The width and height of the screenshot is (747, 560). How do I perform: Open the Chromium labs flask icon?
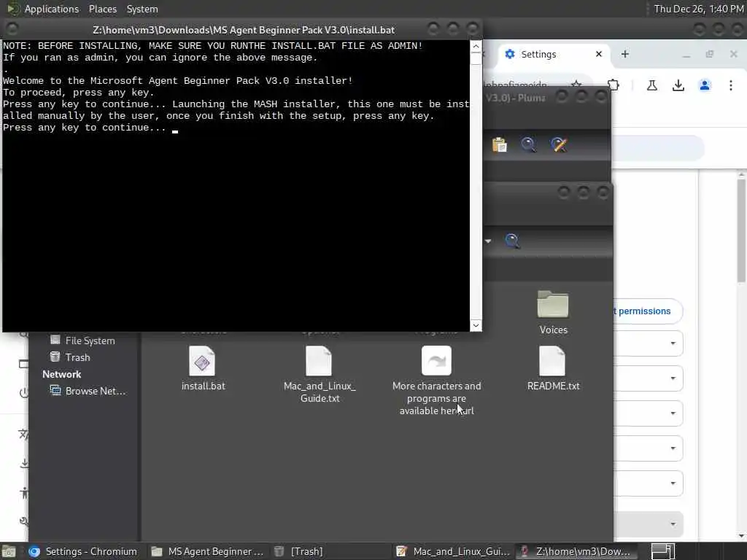point(651,85)
